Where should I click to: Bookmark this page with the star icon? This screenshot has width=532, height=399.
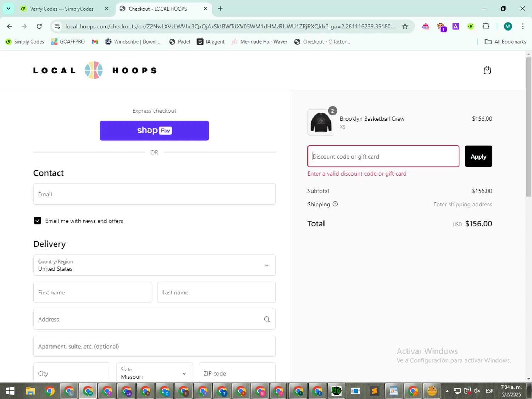click(x=405, y=26)
